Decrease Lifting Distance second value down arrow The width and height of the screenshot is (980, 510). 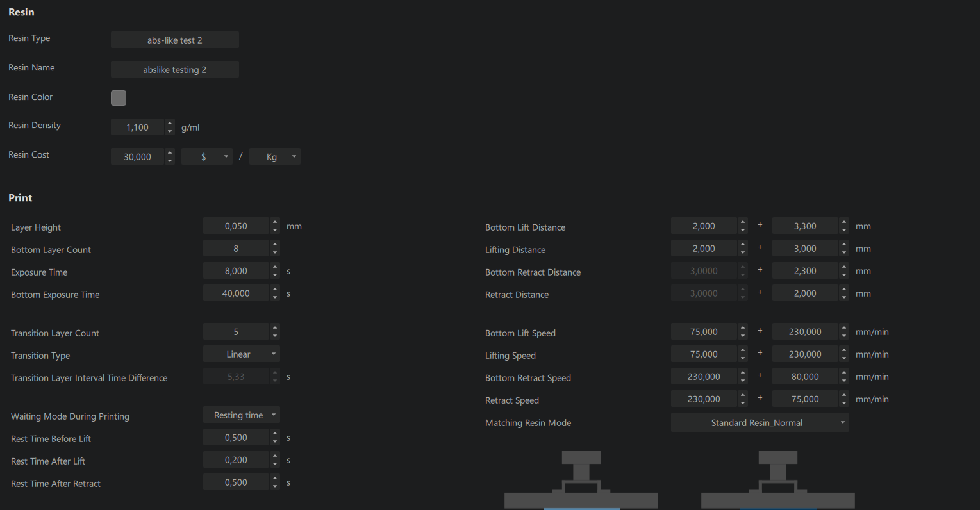click(x=844, y=252)
